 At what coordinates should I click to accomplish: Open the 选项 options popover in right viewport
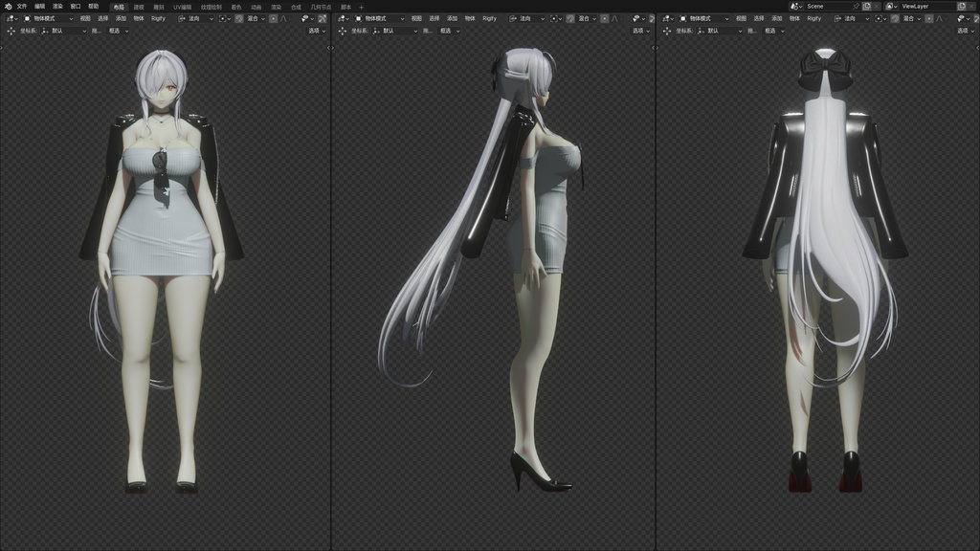pos(965,30)
